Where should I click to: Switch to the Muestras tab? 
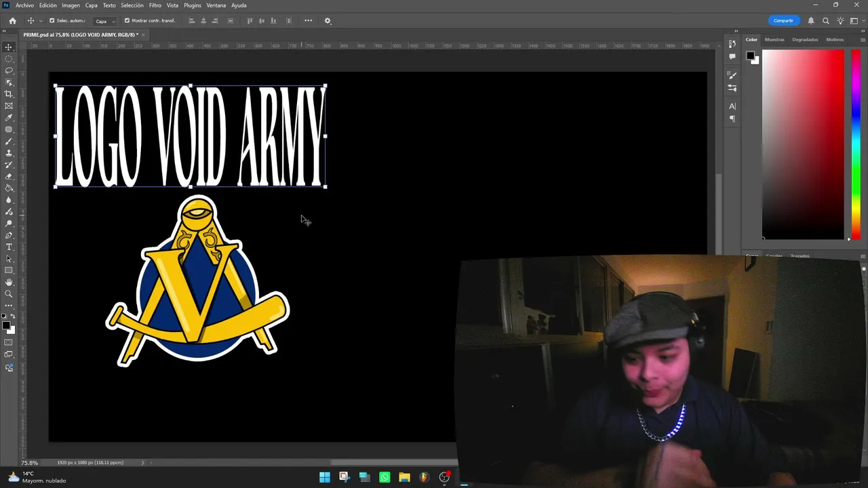point(774,39)
